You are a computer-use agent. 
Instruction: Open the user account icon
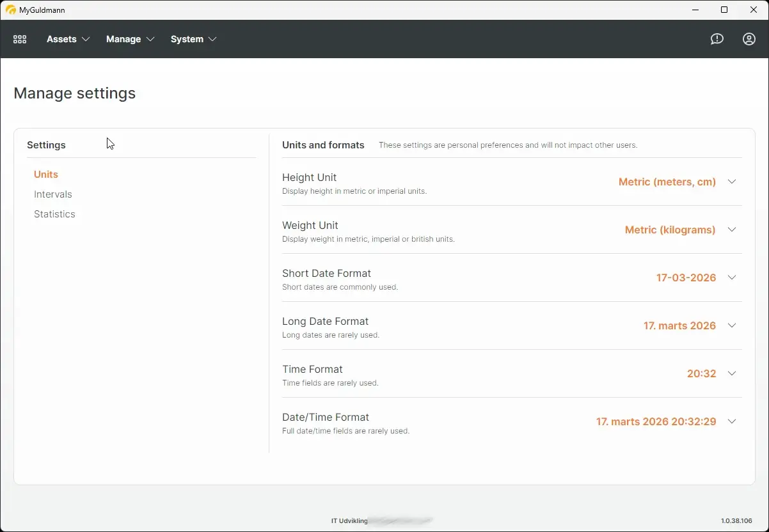(x=749, y=39)
